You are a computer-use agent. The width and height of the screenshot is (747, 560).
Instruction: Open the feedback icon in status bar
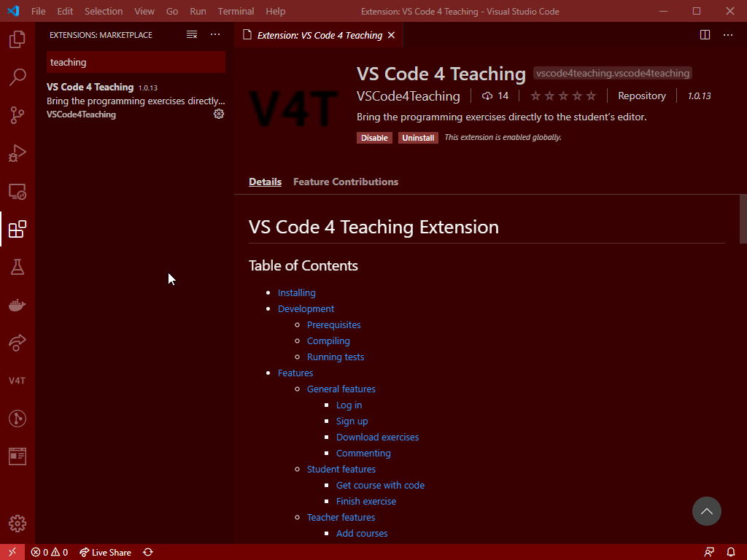709,553
